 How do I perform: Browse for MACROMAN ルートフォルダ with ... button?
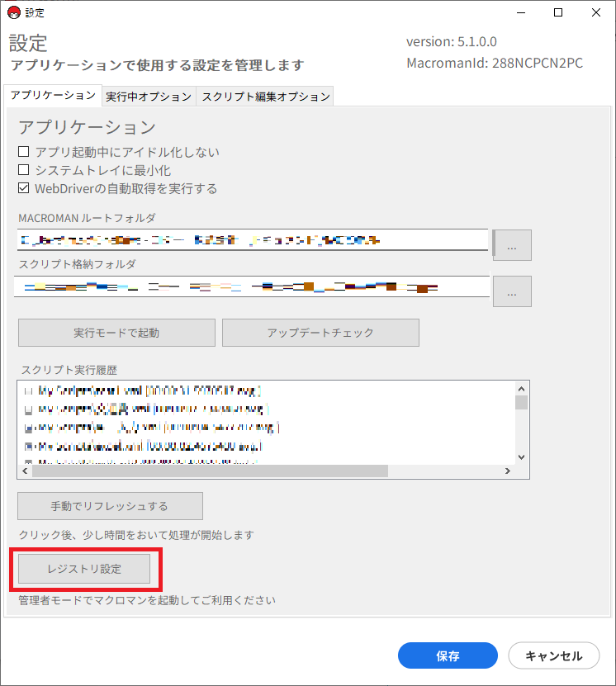click(x=512, y=245)
